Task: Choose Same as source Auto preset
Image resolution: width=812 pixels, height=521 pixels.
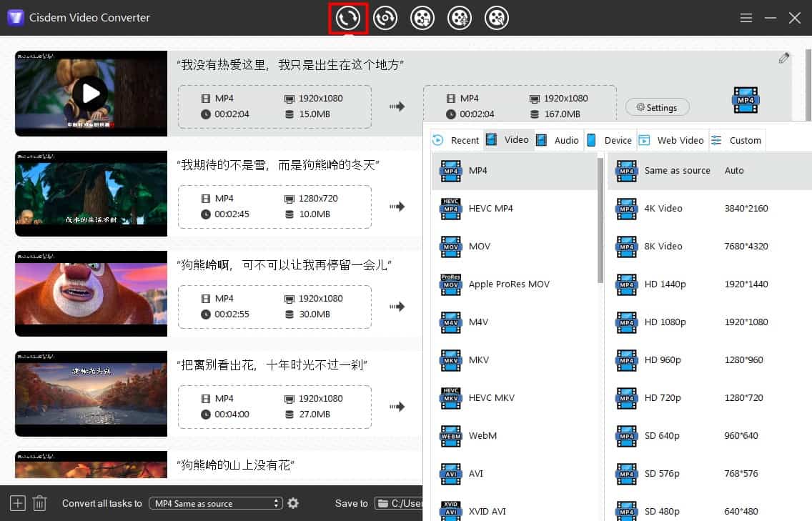Action: tap(710, 171)
